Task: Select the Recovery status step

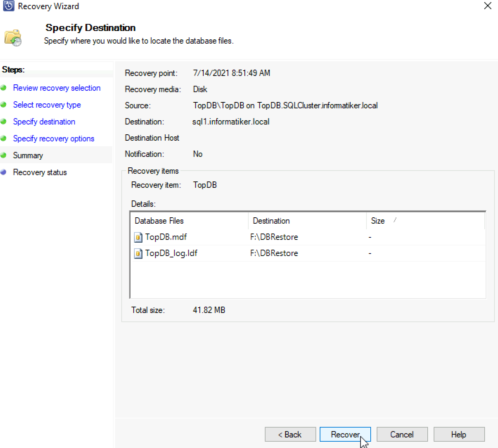Action: [x=40, y=172]
